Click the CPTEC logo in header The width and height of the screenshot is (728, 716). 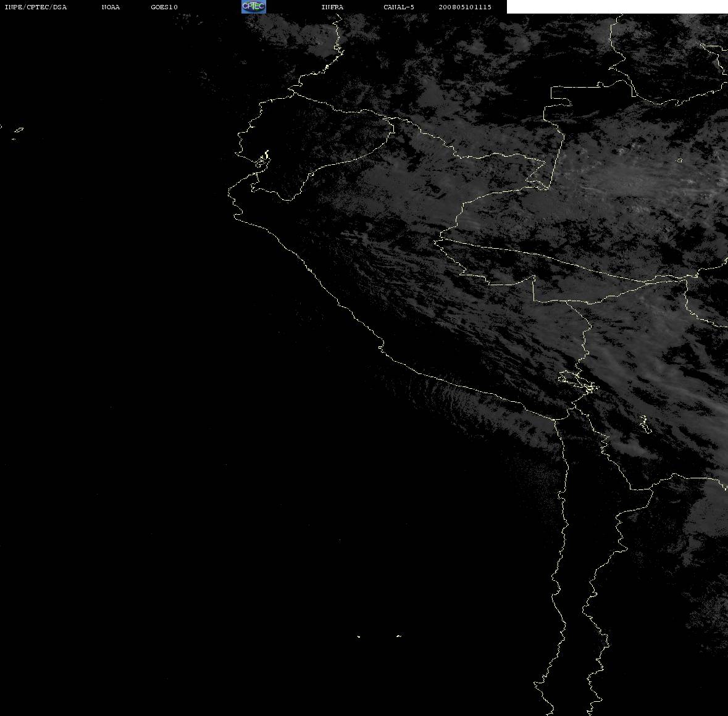254,7
